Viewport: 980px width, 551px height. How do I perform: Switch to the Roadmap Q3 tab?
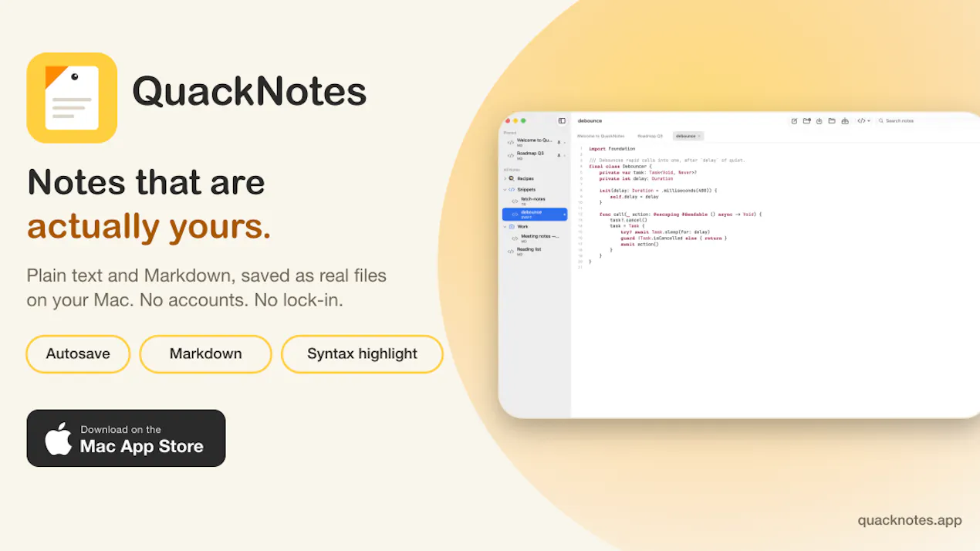click(650, 136)
